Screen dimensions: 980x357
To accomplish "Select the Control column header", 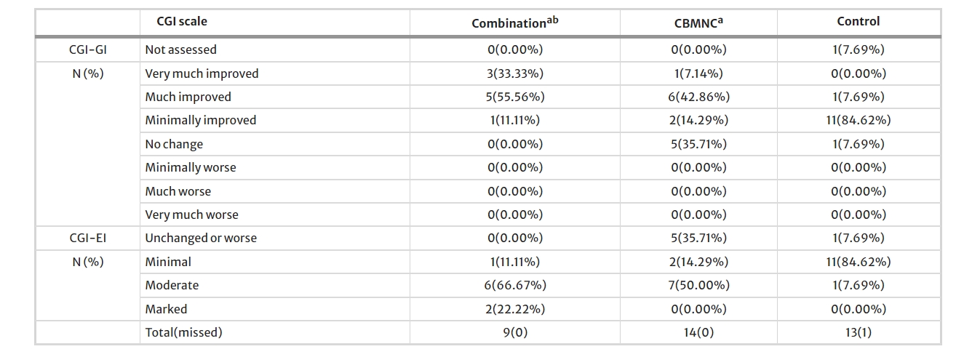I will tap(859, 22).
